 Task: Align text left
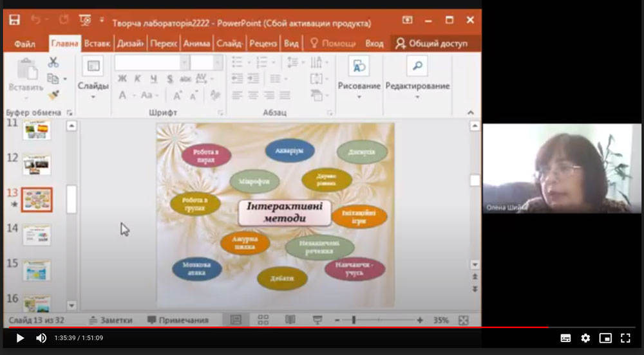pyautogui.click(x=237, y=96)
